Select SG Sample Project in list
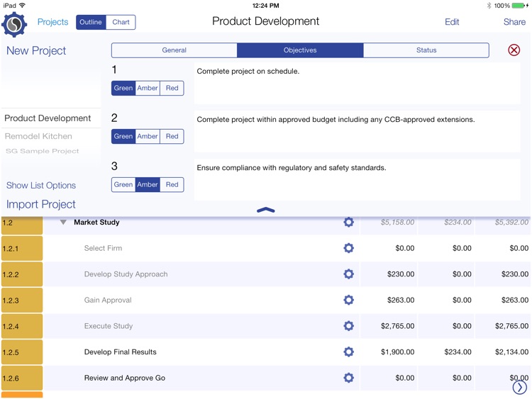 click(42, 151)
